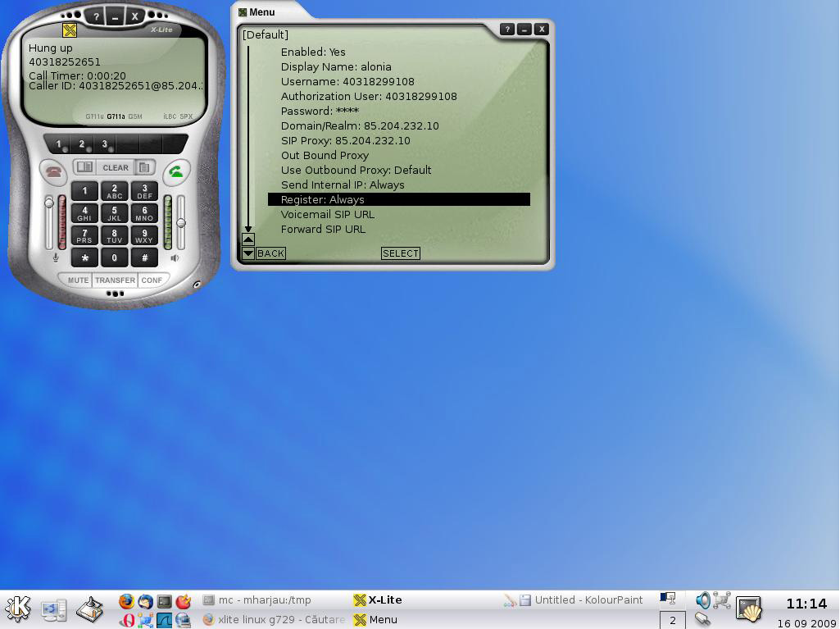Open the joystick launcher icon in the panel
Viewport: 840px width, 629px height.
[89, 609]
